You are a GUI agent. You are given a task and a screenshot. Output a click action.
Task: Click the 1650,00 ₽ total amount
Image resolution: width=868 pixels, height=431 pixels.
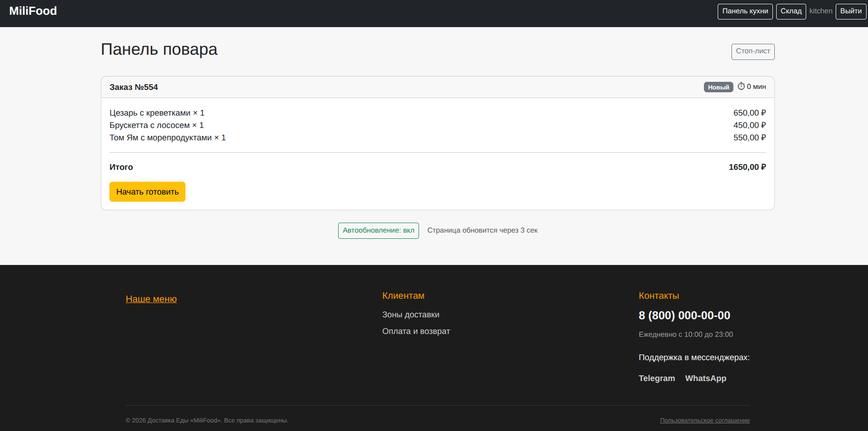[747, 167]
